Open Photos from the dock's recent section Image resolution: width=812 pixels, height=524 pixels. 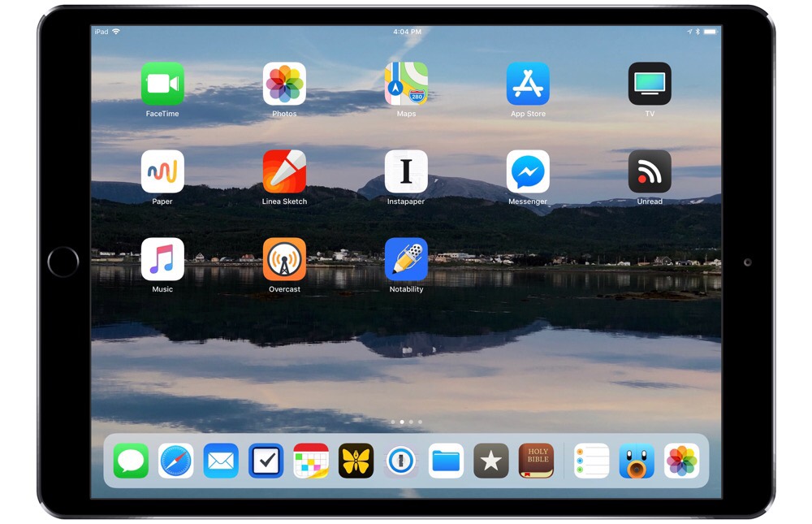(681, 461)
